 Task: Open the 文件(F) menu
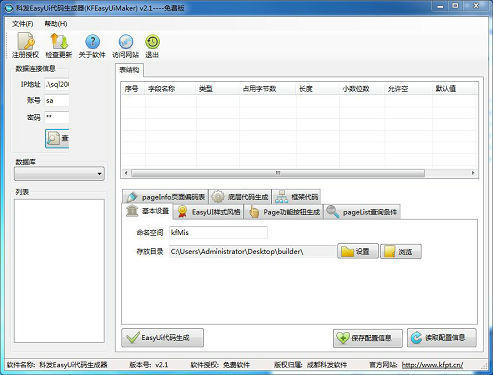click(x=23, y=24)
